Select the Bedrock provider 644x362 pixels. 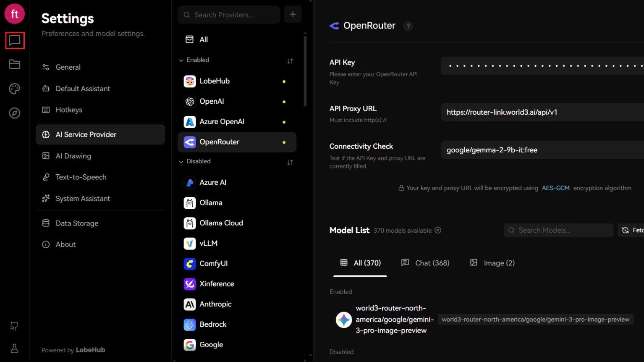237,325
